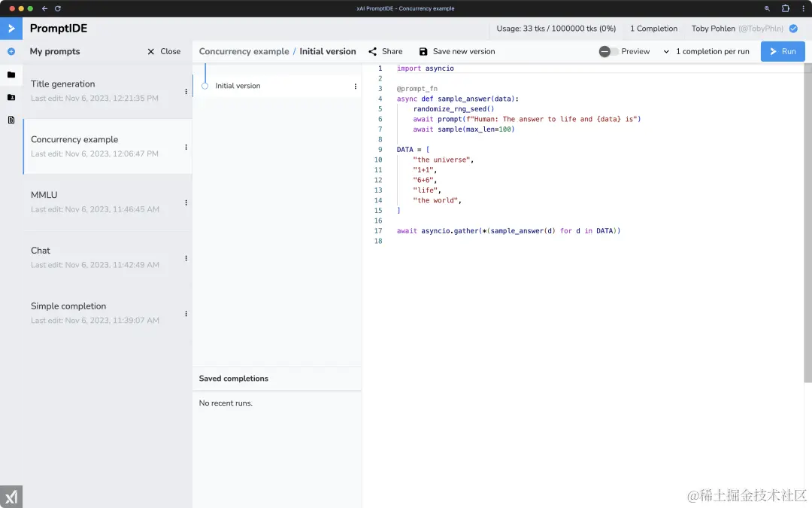Click the "life" string in code
This screenshot has width=812, height=508.
425,190
